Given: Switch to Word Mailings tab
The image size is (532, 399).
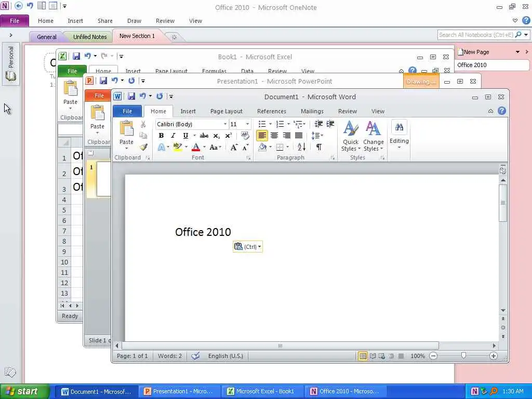Looking at the screenshot, I should point(312,111).
